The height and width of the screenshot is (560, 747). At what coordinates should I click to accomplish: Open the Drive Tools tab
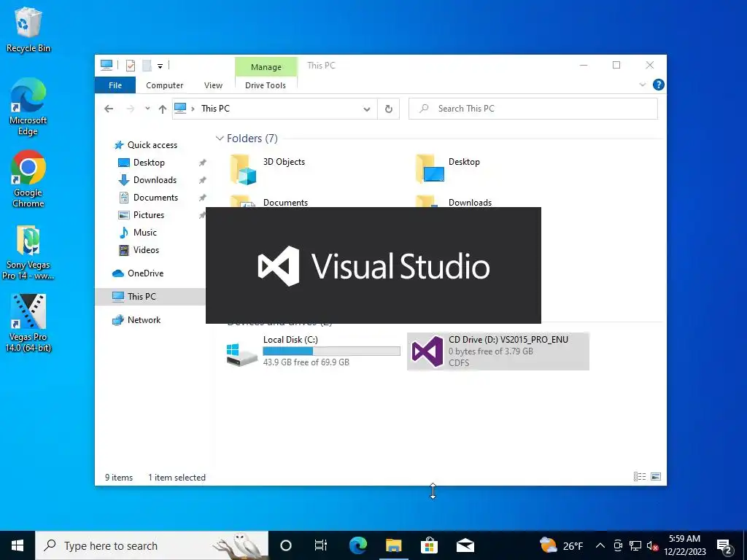(x=266, y=85)
